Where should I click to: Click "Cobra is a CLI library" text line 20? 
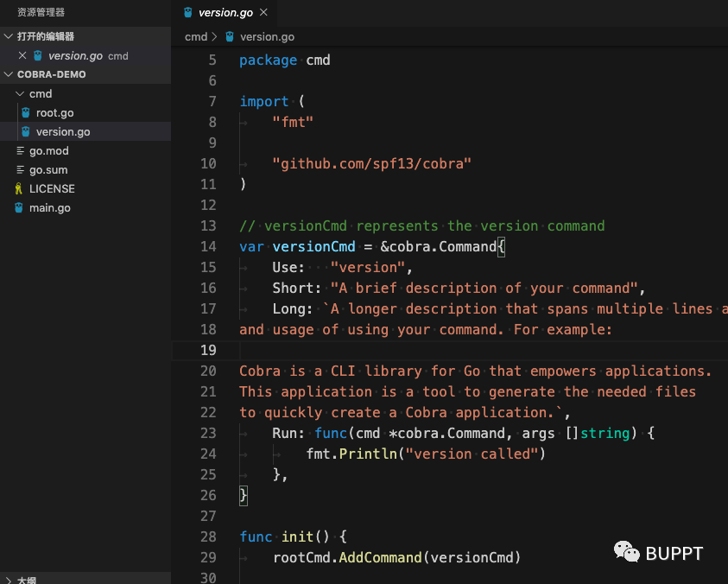pyautogui.click(x=331, y=371)
